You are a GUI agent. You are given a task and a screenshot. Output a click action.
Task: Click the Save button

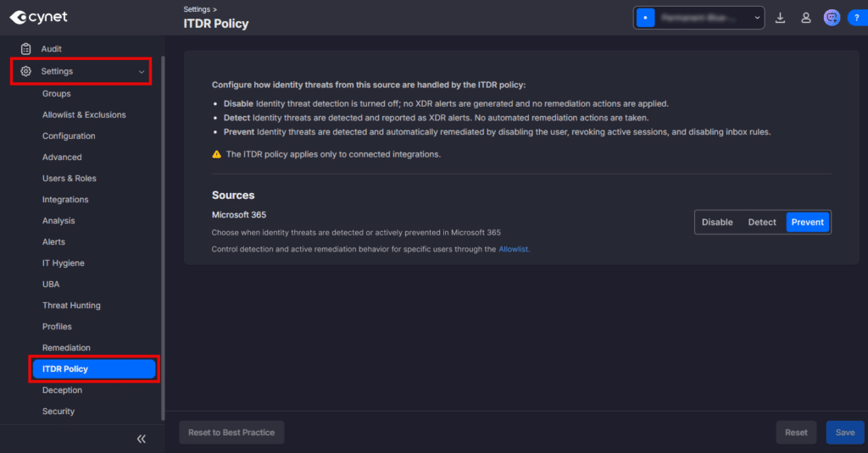(x=844, y=433)
